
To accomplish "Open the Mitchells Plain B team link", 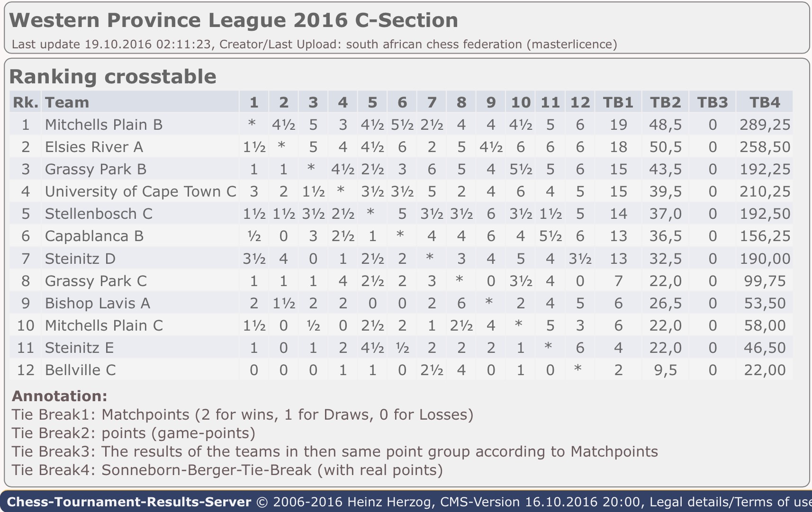I will [x=103, y=125].
